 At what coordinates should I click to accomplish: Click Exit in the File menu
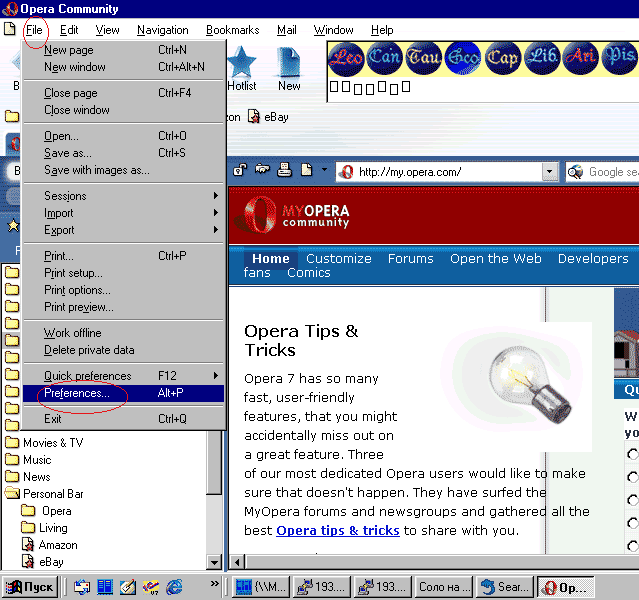[x=123, y=419]
